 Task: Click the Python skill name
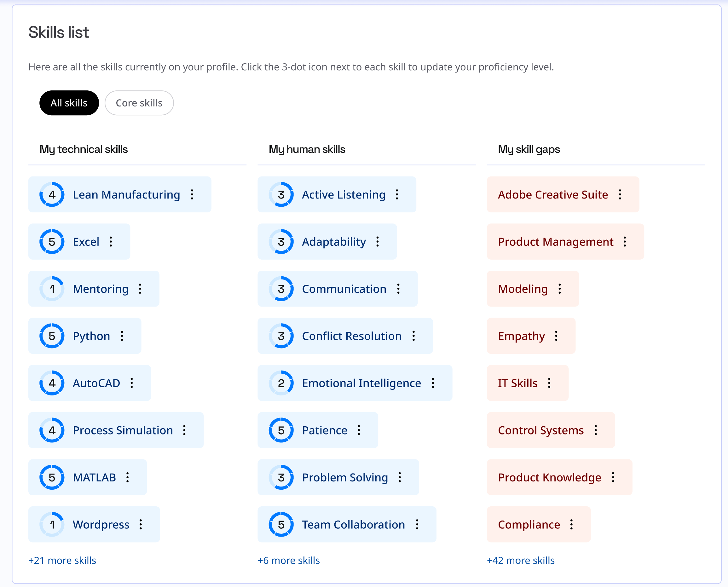(x=92, y=336)
